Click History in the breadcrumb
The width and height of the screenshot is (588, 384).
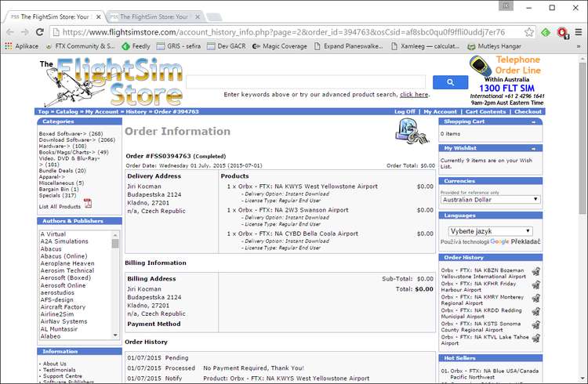136,112
